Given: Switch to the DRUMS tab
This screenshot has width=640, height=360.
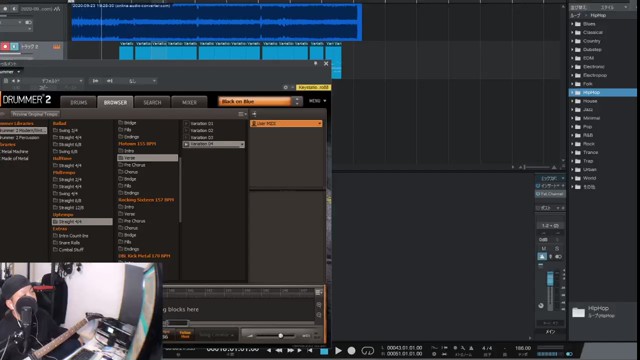Looking at the screenshot, I should [x=78, y=102].
